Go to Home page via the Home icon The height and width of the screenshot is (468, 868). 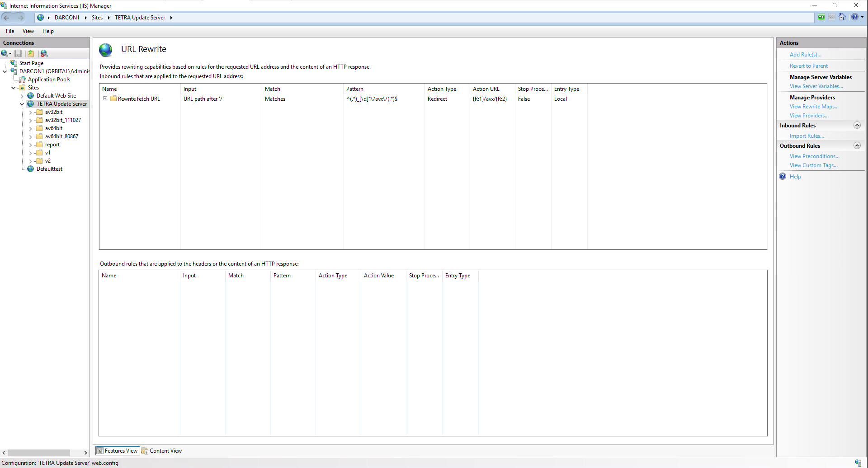(842, 17)
